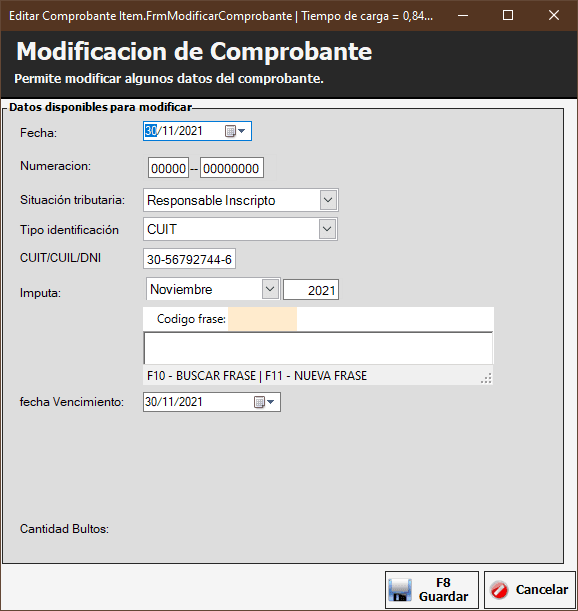Click the floppy disk save icon
Screen dimensions: 578x611
(400, 590)
